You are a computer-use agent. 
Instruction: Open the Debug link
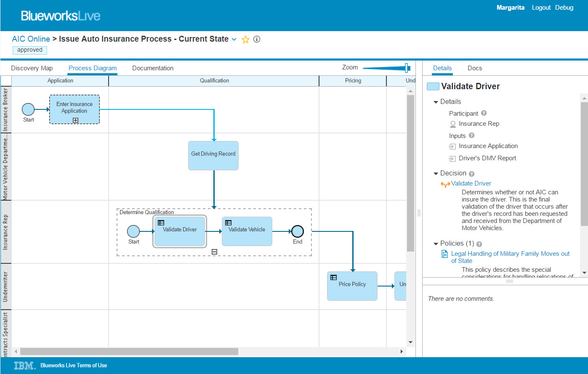564,8
